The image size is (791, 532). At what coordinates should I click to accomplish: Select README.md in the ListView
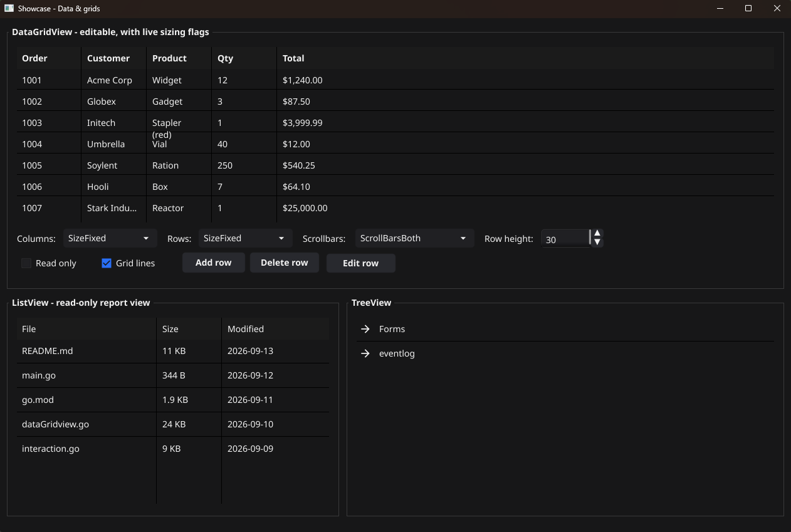pyautogui.click(x=86, y=351)
